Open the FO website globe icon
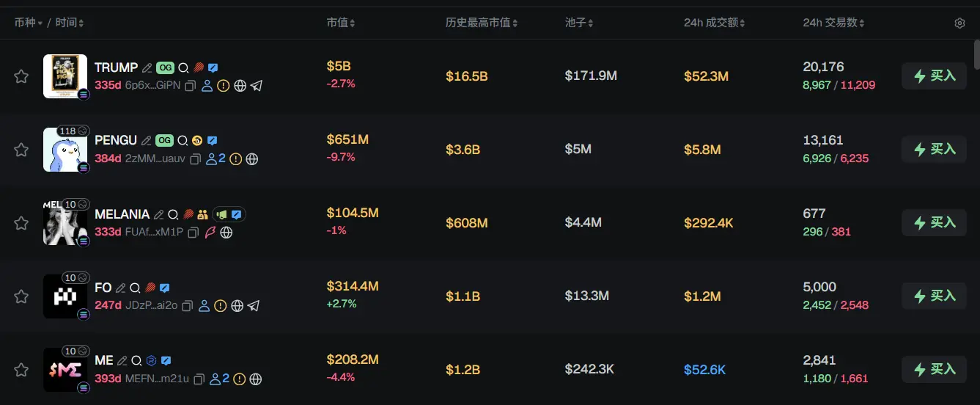Viewport: 980px width, 405px height. point(237,306)
